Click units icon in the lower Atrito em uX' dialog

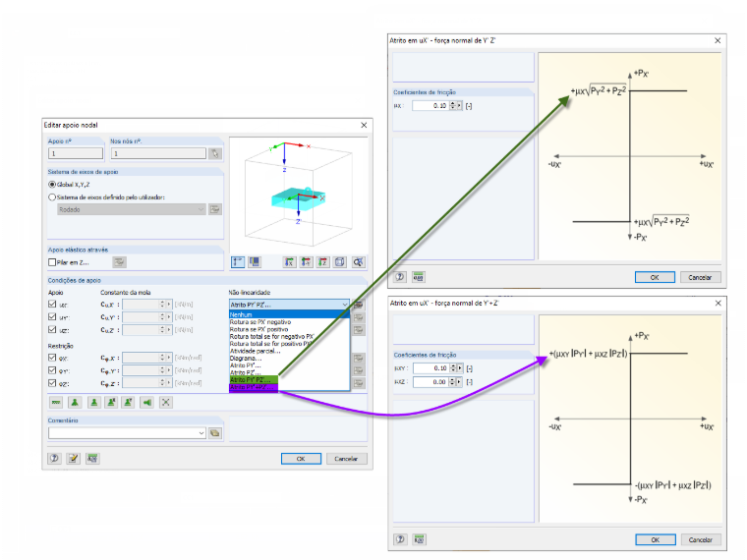point(419,539)
